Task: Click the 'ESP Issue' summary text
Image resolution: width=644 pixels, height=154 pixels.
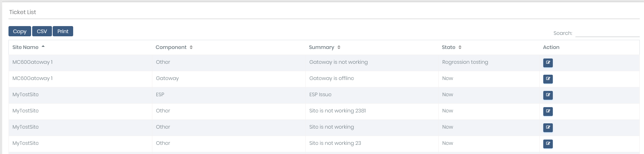Action: click(x=320, y=94)
